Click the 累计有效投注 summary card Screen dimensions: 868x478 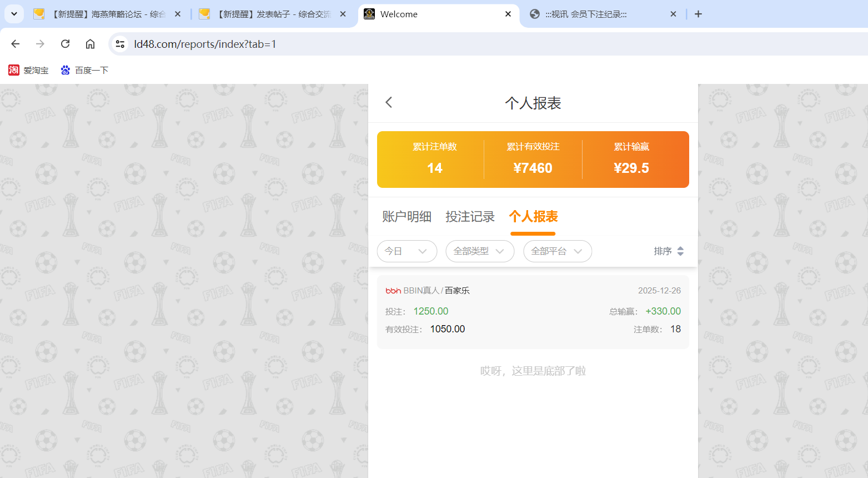(x=533, y=160)
